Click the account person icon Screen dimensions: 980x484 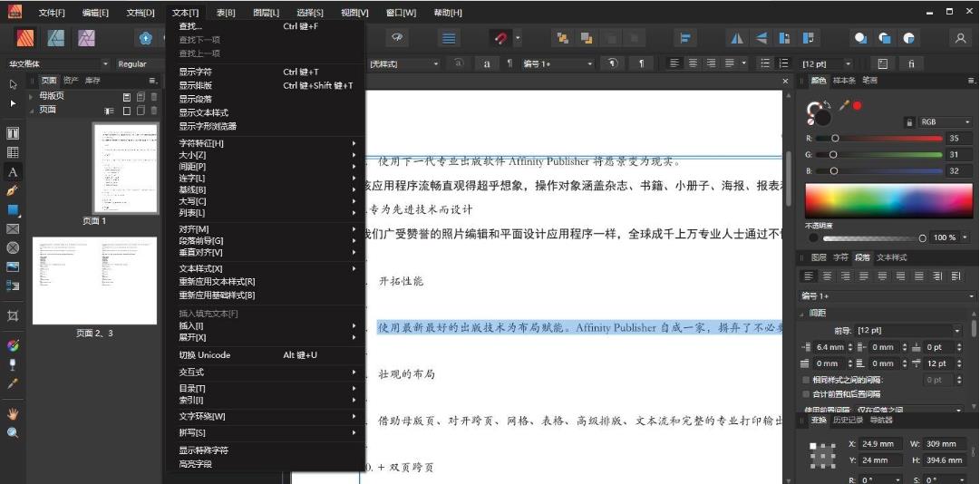[x=960, y=38]
